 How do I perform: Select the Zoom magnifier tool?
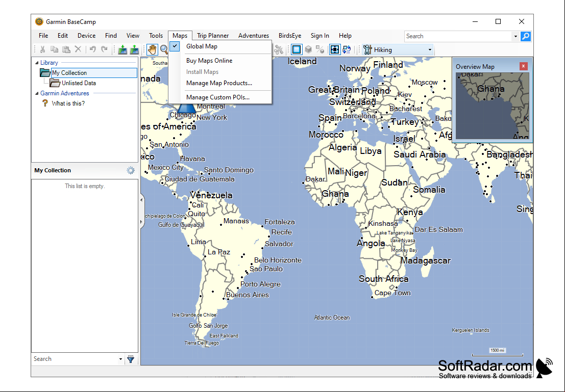pos(164,49)
